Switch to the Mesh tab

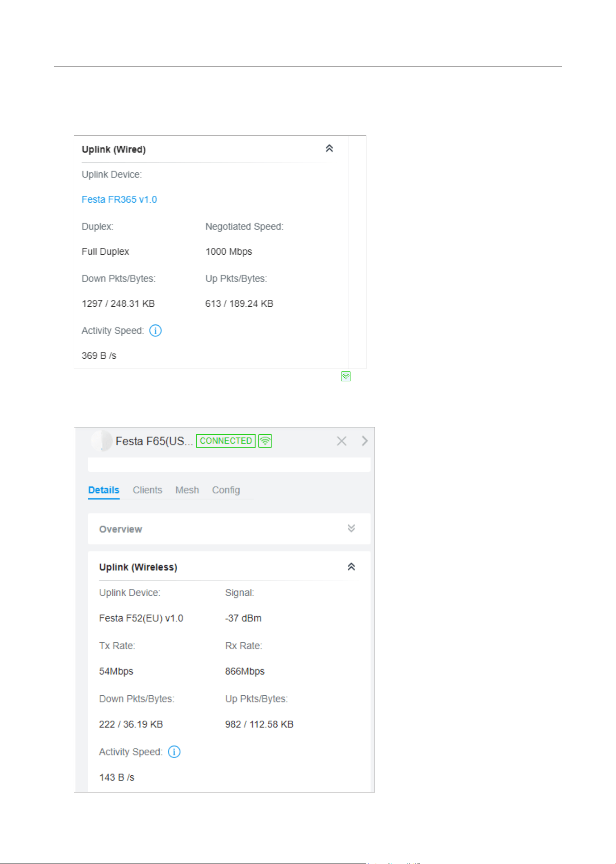[x=187, y=490]
